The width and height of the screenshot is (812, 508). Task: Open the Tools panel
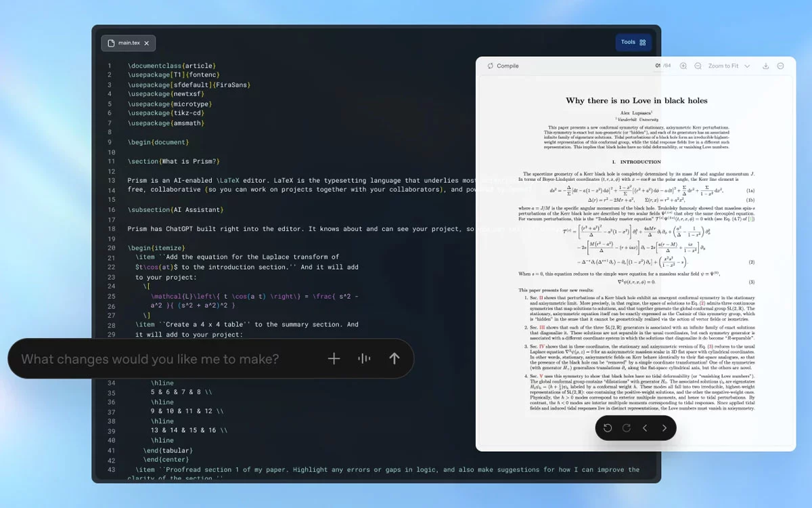(x=629, y=42)
